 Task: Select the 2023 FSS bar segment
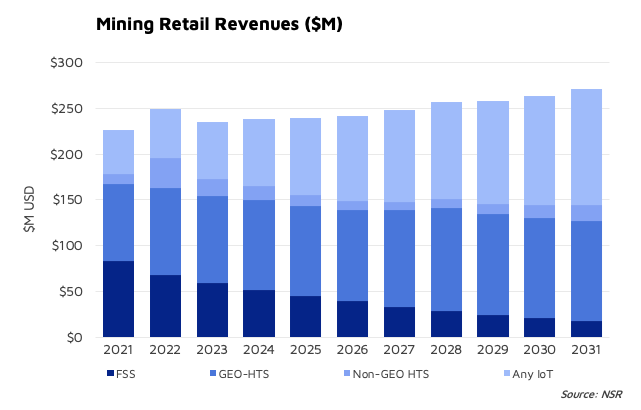point(212,310)
